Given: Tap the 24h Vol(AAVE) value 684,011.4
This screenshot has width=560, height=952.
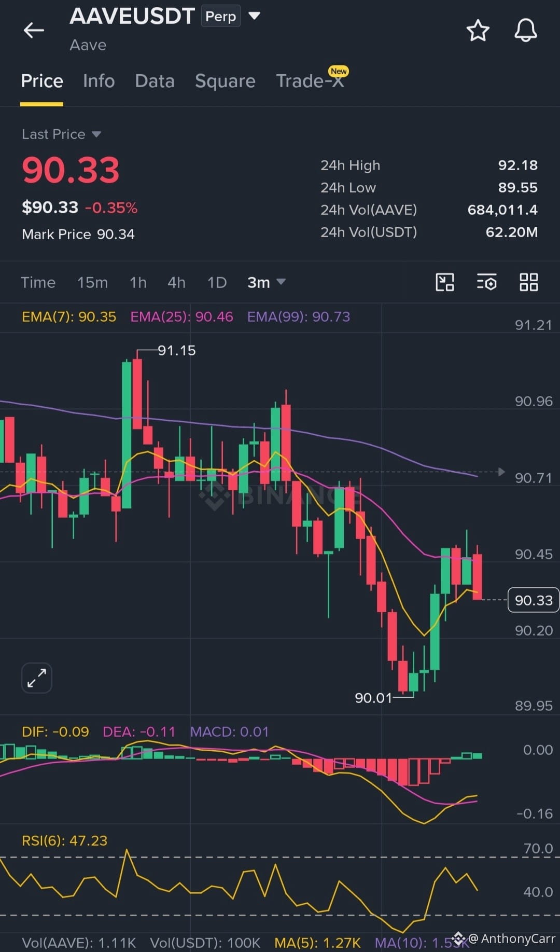Looking at the screenshot, I should (x=502, y=210).
